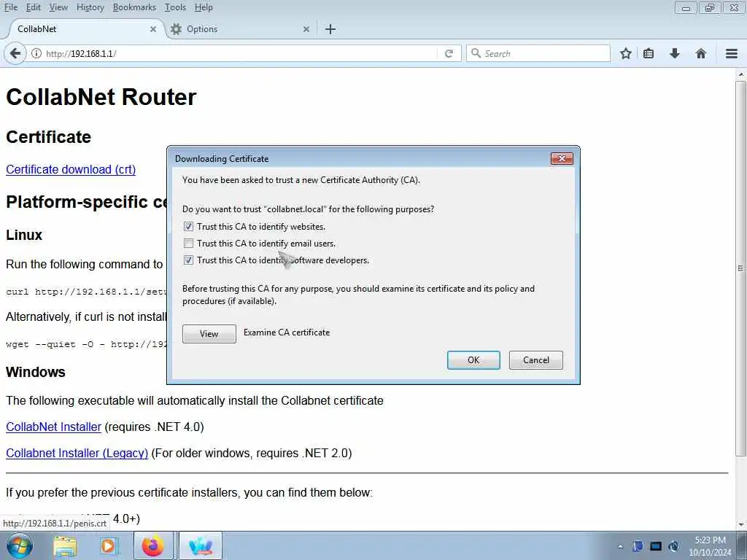Close the Options tab
Image resolution: width=747 pixels, height=560 pixels.
[306, 29]
